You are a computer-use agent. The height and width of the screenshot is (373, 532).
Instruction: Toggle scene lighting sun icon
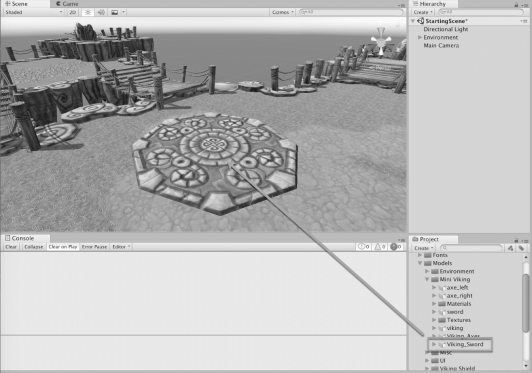point(88,12)
